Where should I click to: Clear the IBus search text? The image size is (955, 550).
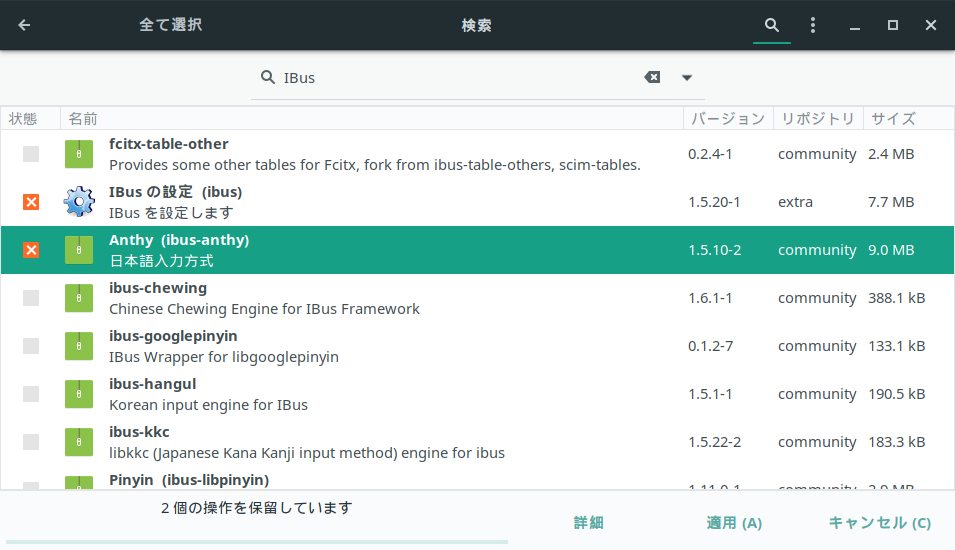tap(652, 77)
